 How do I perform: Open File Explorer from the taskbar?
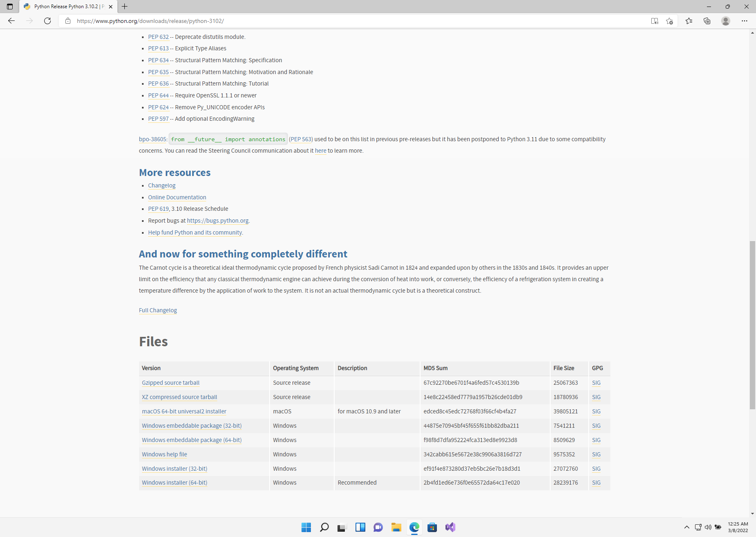pos(396,527)
